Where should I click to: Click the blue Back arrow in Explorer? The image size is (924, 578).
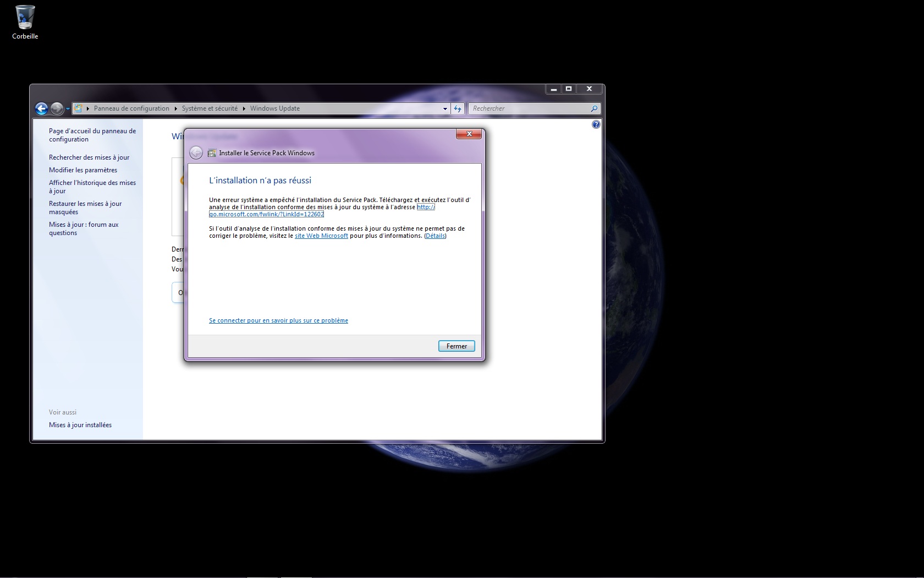point(41,108)
